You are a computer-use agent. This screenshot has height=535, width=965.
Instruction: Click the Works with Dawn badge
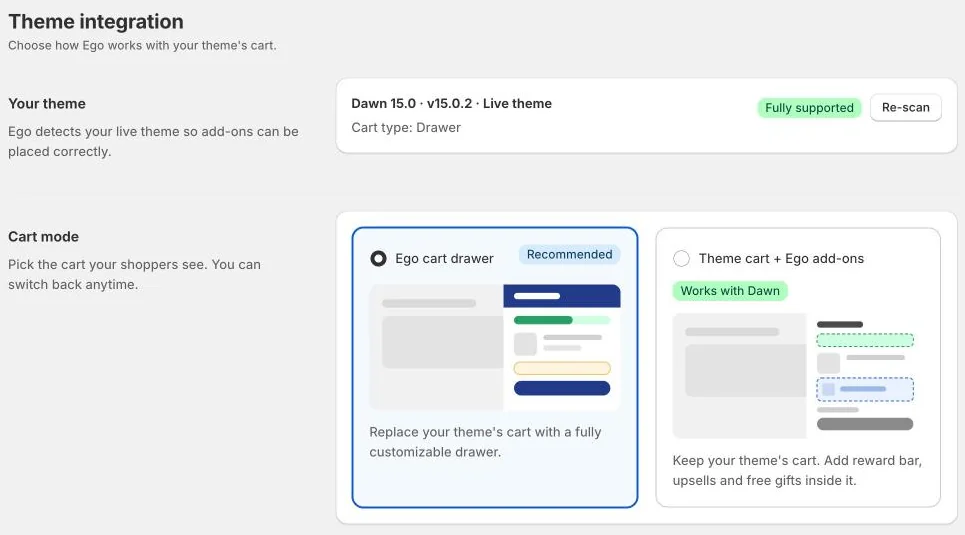[x=730, y=291]
